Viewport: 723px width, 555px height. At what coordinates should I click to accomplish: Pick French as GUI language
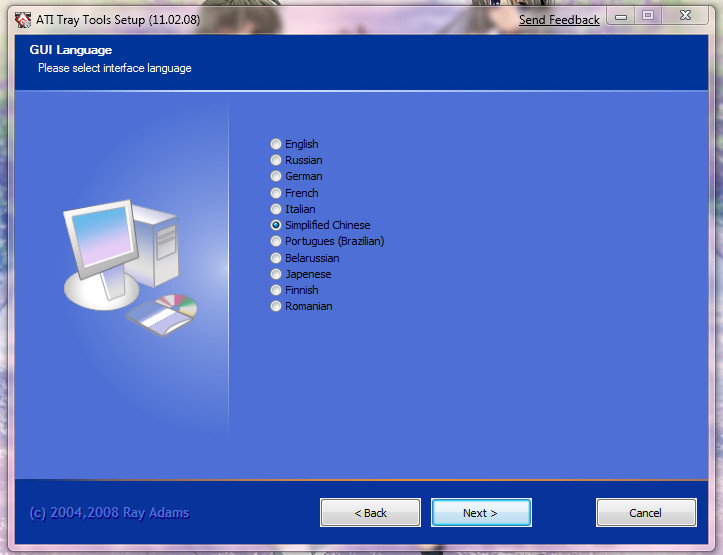click(294, 193)
